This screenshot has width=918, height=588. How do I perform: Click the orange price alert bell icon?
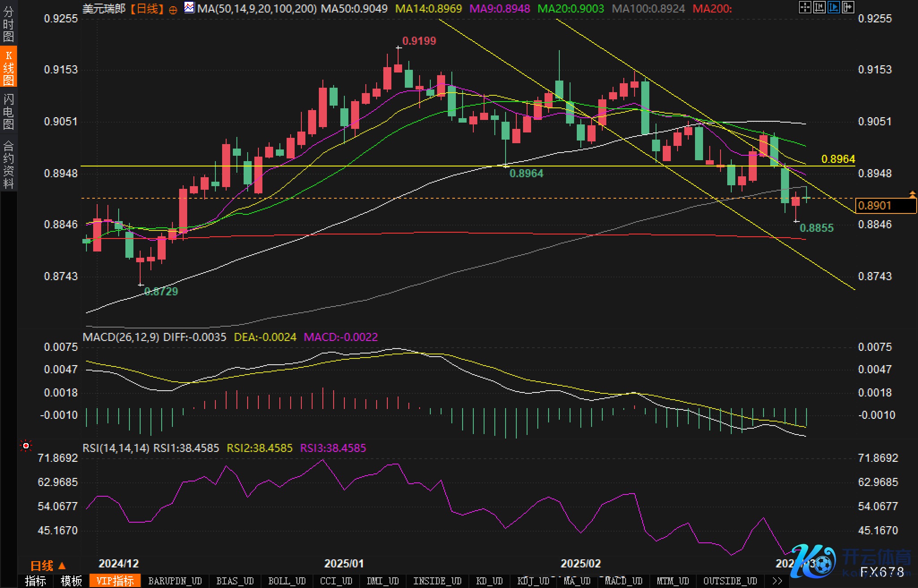912,194
